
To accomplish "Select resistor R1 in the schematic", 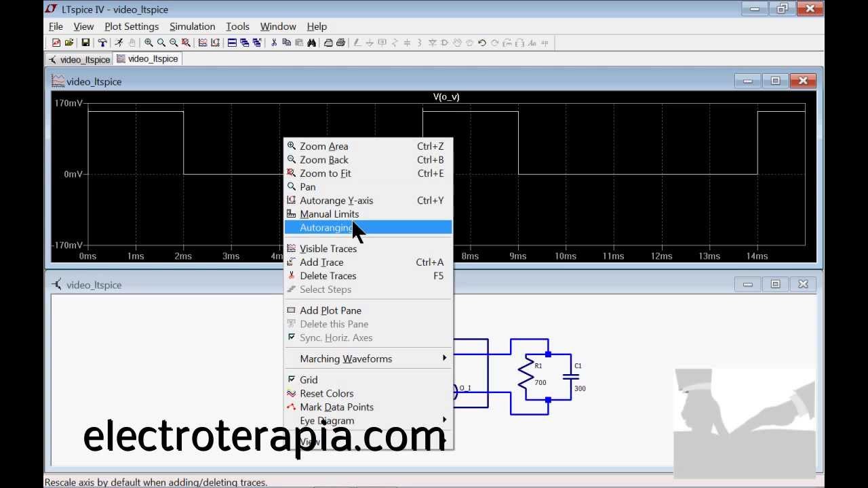I will click(x=526, y=378).
